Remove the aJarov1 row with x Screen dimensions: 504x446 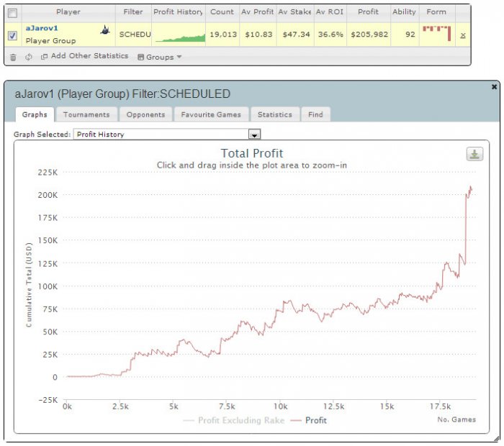pos(462,35)
